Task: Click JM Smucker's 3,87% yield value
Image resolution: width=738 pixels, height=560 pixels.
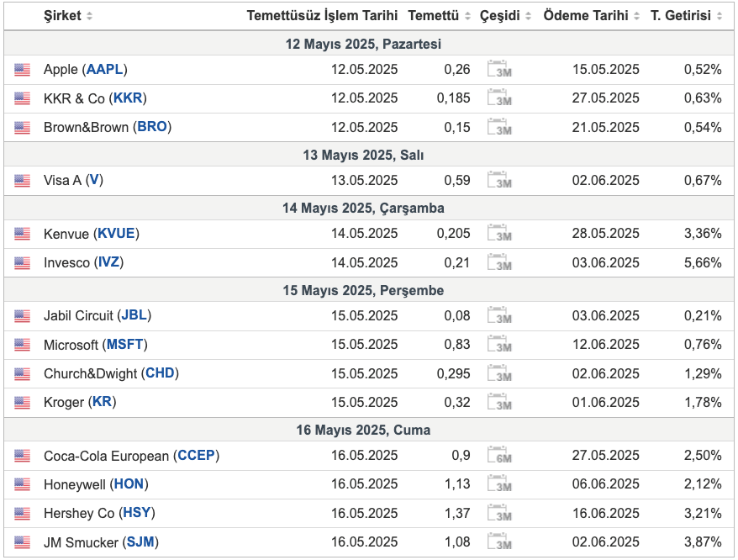Action: 703,542
